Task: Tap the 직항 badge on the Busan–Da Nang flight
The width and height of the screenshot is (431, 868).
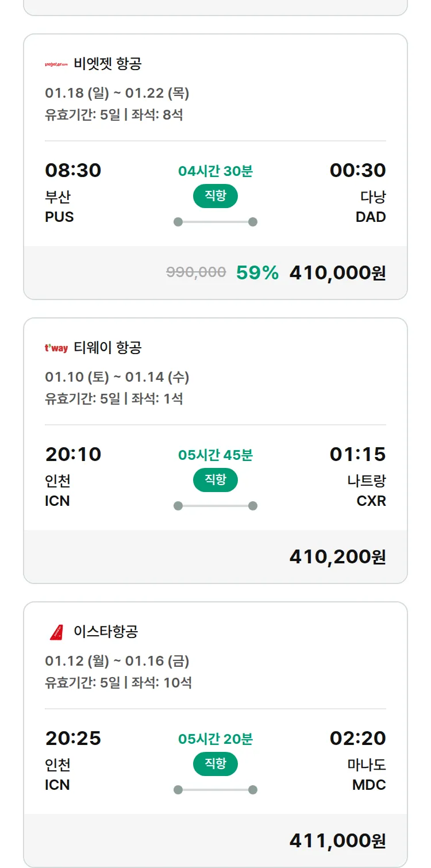Action: pos(215,196)
